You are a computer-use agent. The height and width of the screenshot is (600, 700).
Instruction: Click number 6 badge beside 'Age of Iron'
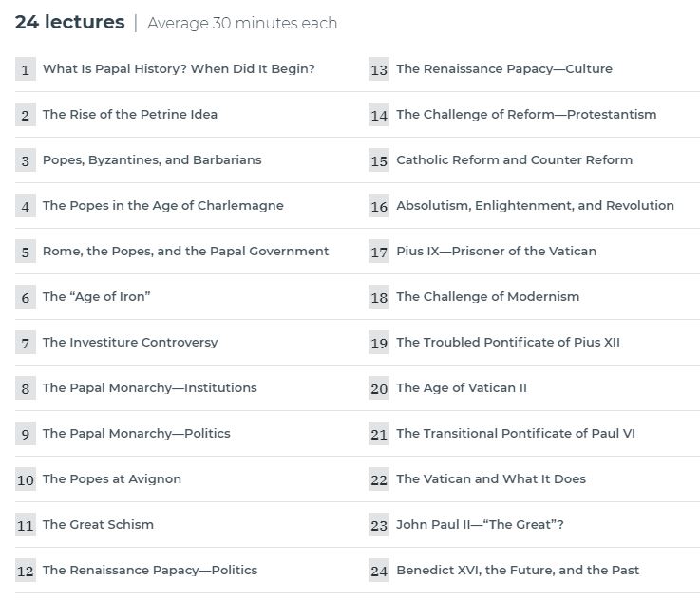pyautogui.click(x=26, y=296)
